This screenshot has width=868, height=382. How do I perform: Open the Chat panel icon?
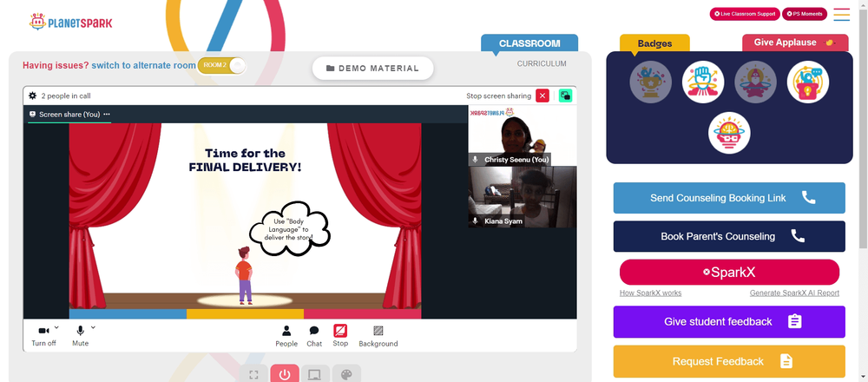pos(314,331)
